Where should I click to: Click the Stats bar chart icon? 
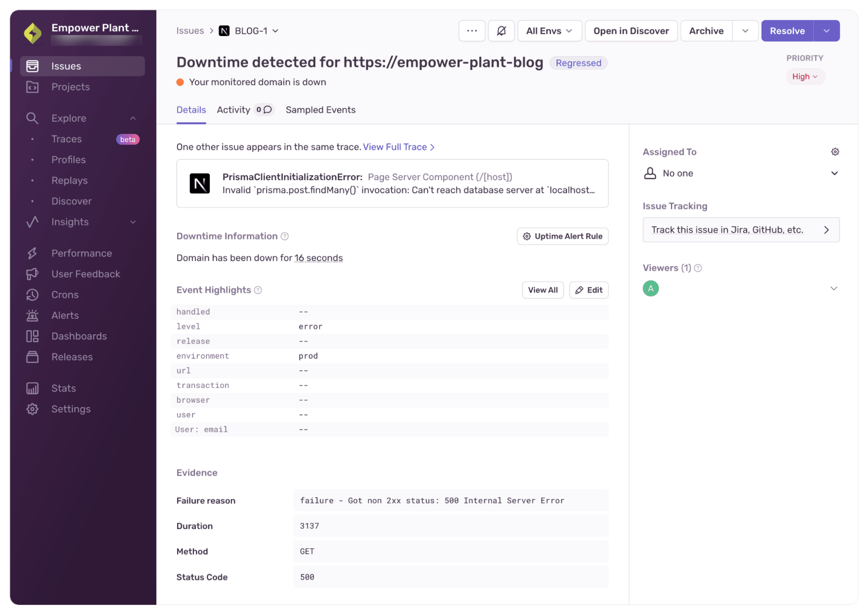pos(32,388)
